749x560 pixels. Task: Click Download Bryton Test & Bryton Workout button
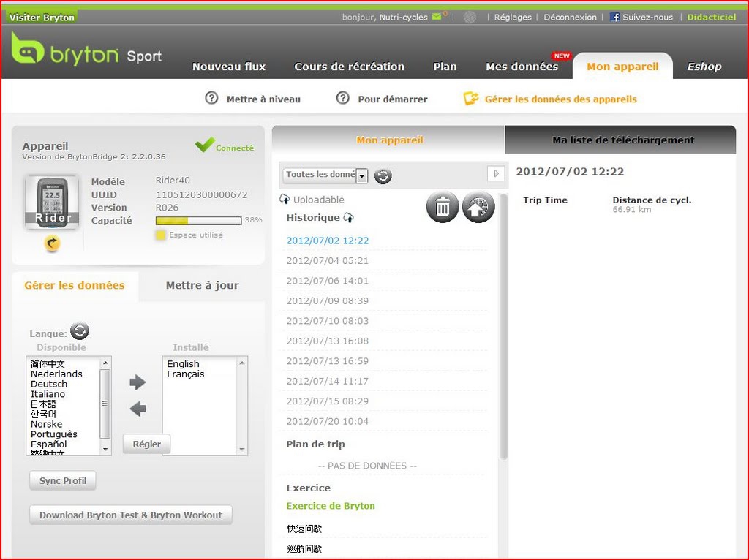click(130, 515)
